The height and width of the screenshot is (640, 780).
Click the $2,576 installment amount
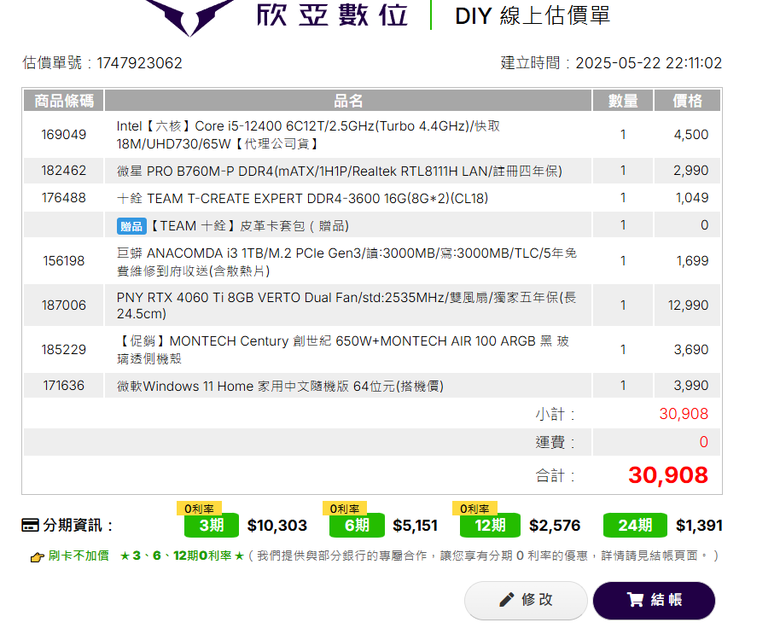point(555,526)
